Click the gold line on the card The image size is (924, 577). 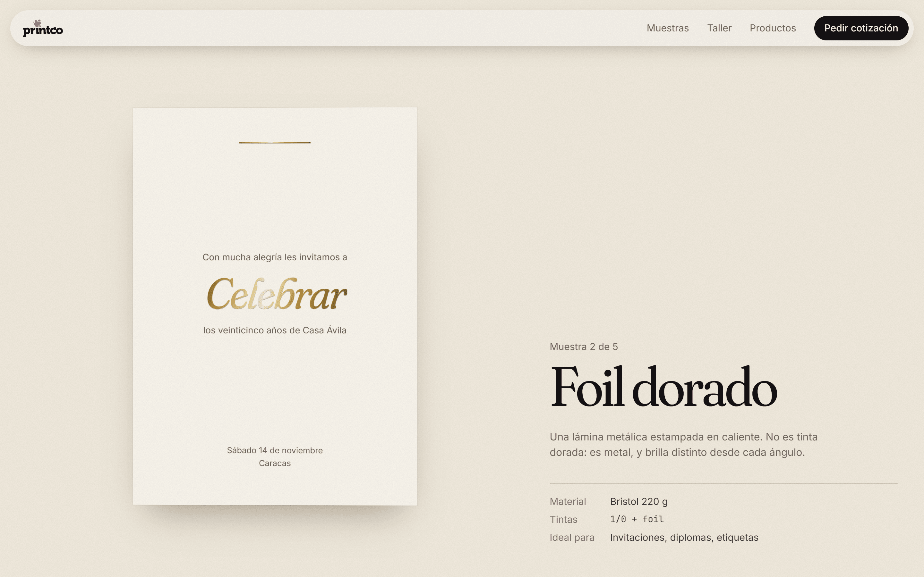click(275, 143)
